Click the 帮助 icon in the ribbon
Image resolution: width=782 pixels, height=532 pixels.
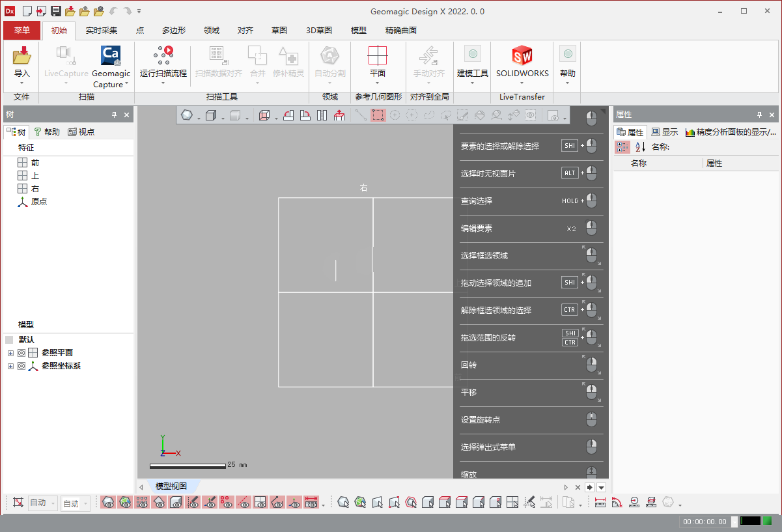(x=568, y=55)
